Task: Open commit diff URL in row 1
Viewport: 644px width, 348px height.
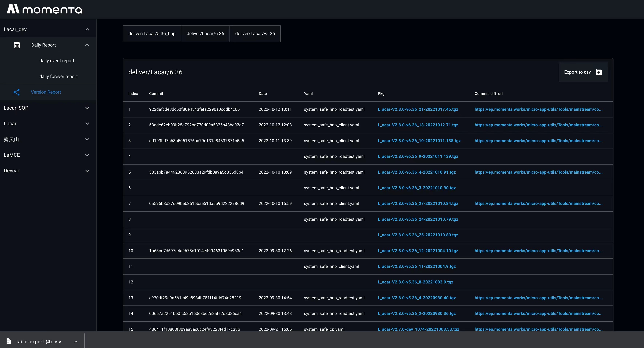Action: tap(538, 109)
